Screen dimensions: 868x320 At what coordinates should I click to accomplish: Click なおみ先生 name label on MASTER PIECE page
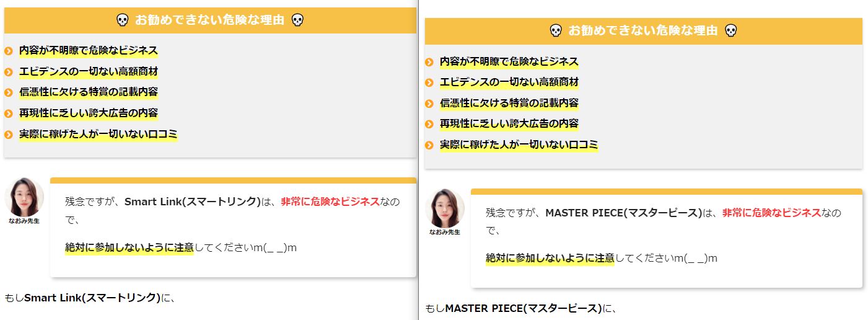tap(445, 232)
